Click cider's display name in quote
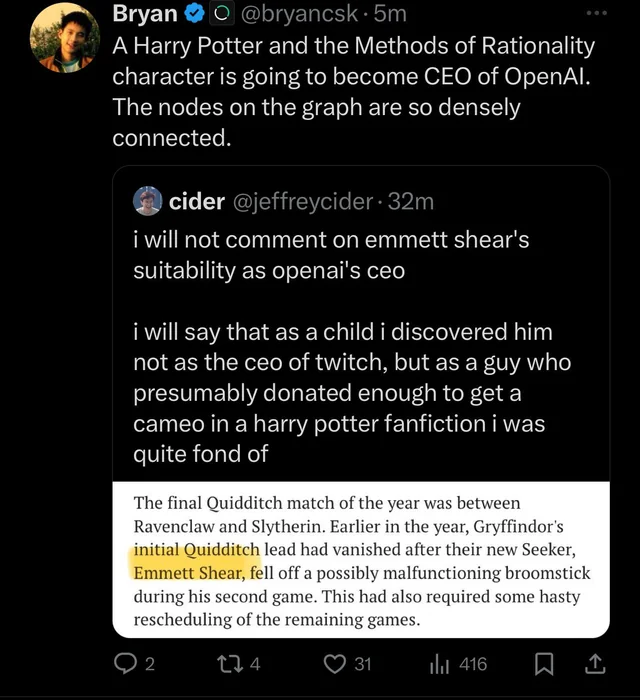This screenshot has height=700, width=640. tap(197, 201)
